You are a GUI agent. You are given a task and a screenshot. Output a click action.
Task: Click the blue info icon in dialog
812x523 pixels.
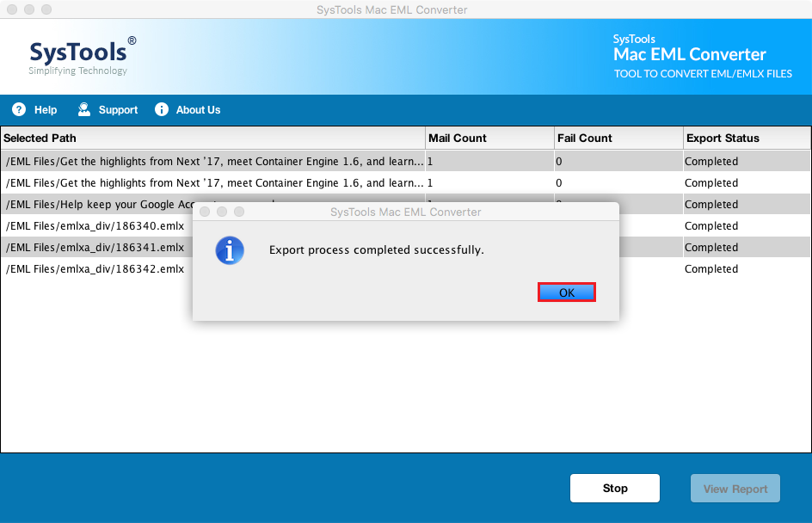point(230,250)
